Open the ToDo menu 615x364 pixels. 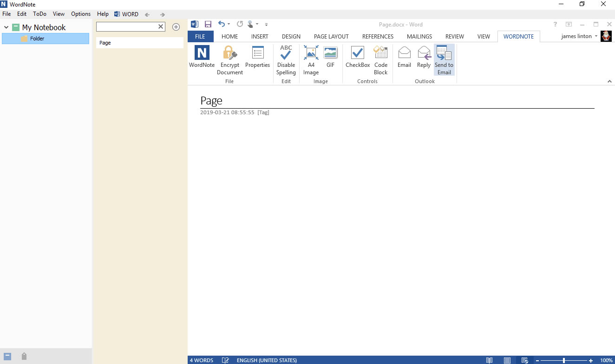tap(39, 14)
